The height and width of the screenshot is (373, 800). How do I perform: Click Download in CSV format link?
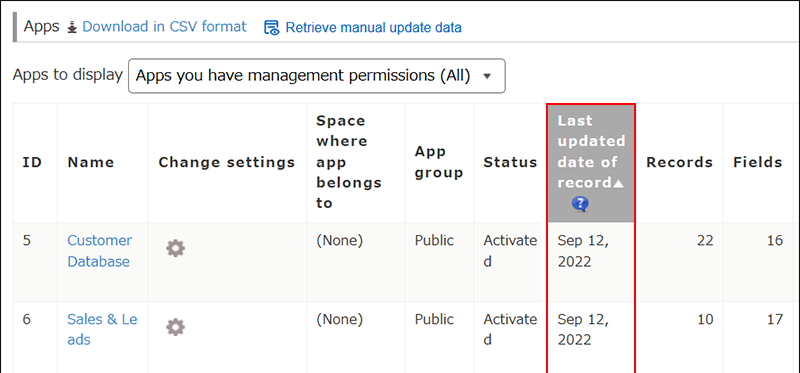tap(164, 27)
